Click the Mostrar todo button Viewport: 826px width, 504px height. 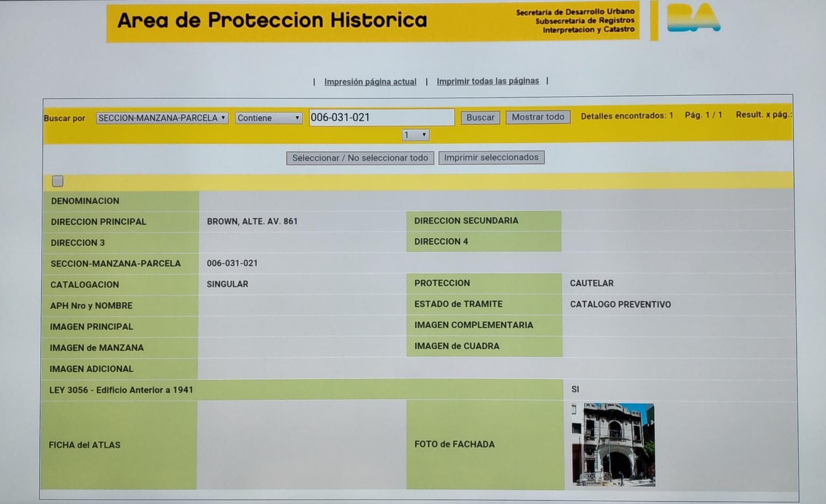point(537,117)
